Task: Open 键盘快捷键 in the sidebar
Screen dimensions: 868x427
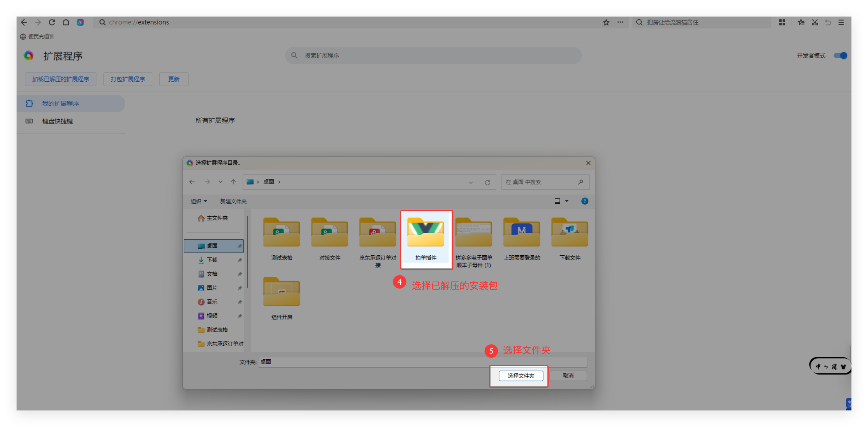Action: [57, 121]
